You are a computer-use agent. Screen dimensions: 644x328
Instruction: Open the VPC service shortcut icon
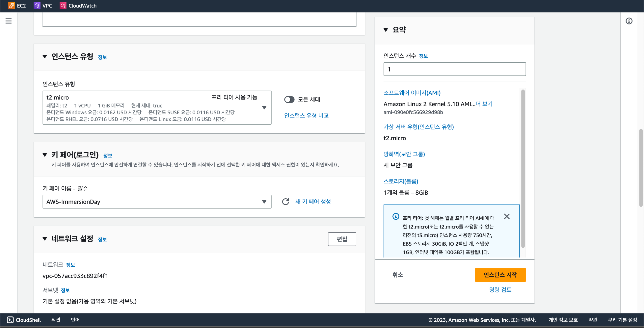point(37,6)
